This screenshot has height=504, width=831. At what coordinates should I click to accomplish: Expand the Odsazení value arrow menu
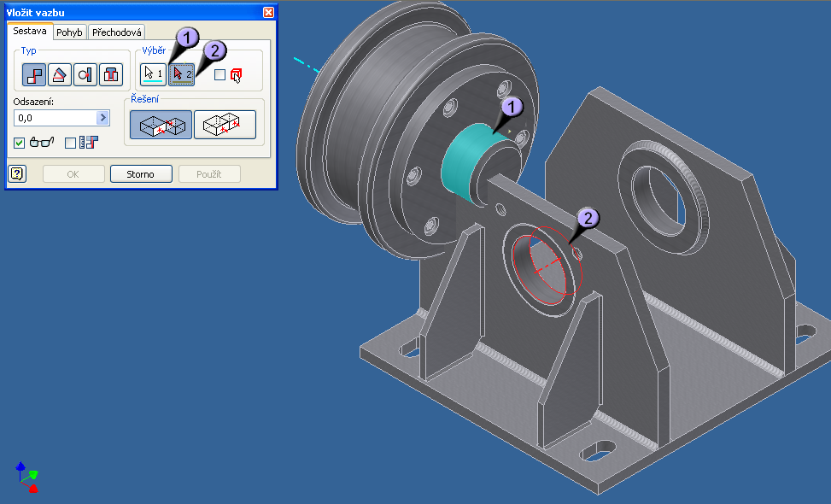103,118
